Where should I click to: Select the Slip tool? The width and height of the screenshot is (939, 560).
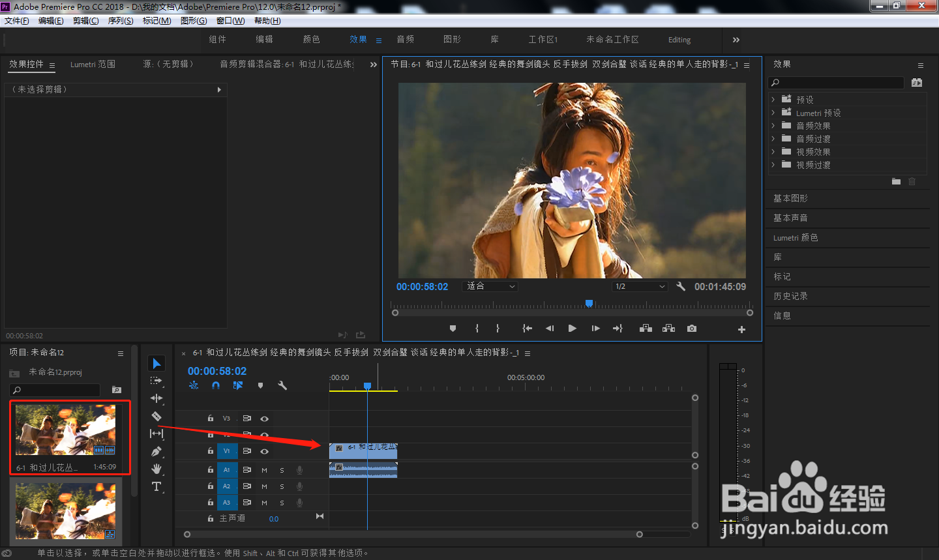click(x=156, y=434)
